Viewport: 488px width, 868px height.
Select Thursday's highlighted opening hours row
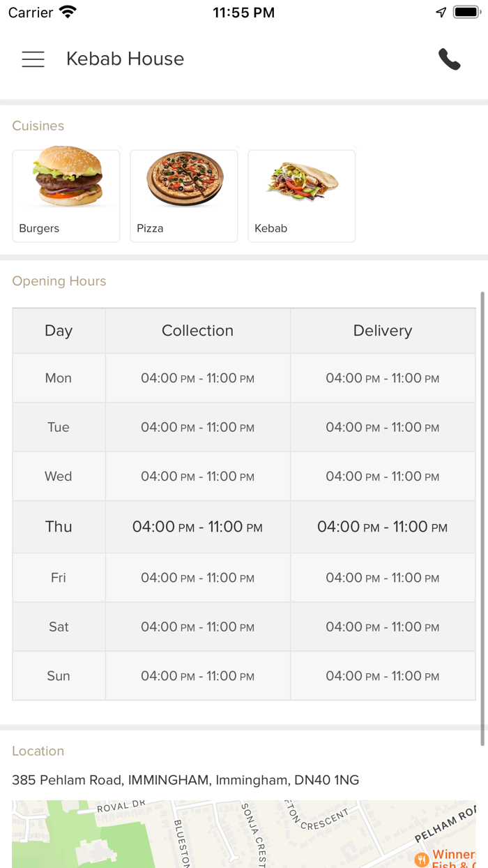244,527
